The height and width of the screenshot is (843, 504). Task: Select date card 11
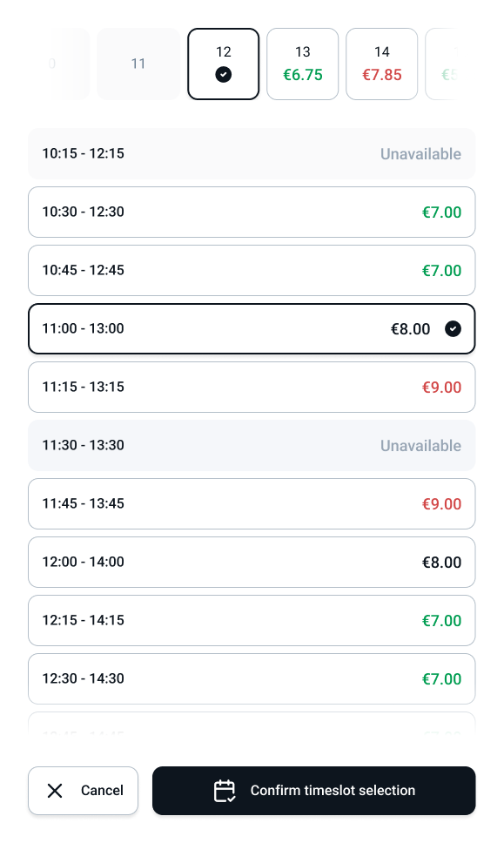(138, 64)
